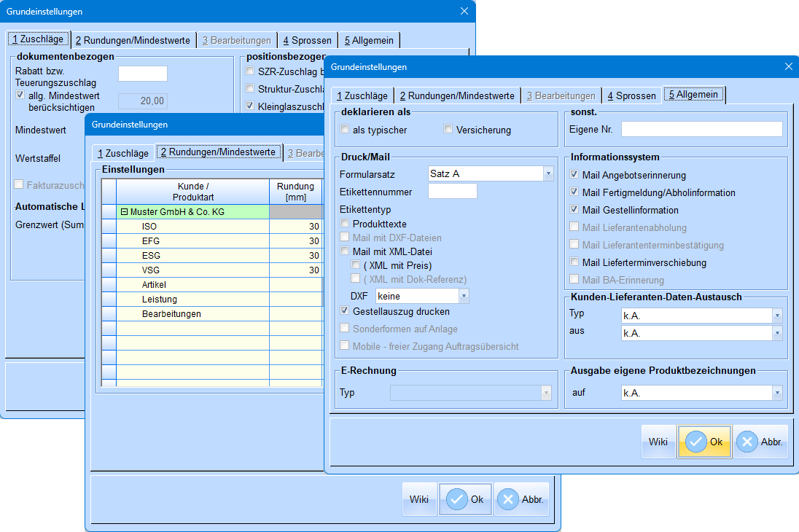Click the Rabatt bzw. Teuerungszuschlag field

pos(143,74)
